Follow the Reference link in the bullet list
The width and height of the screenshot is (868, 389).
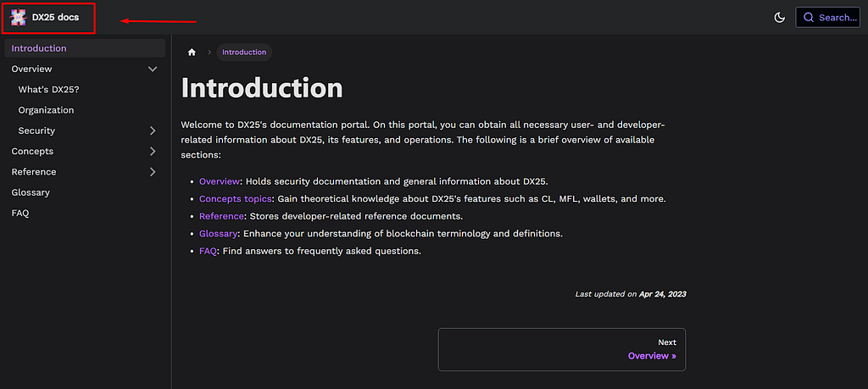221,216
